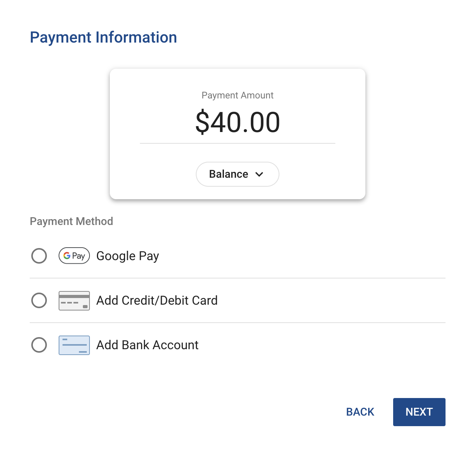Click the Payment Information heading

pos(103,37)
